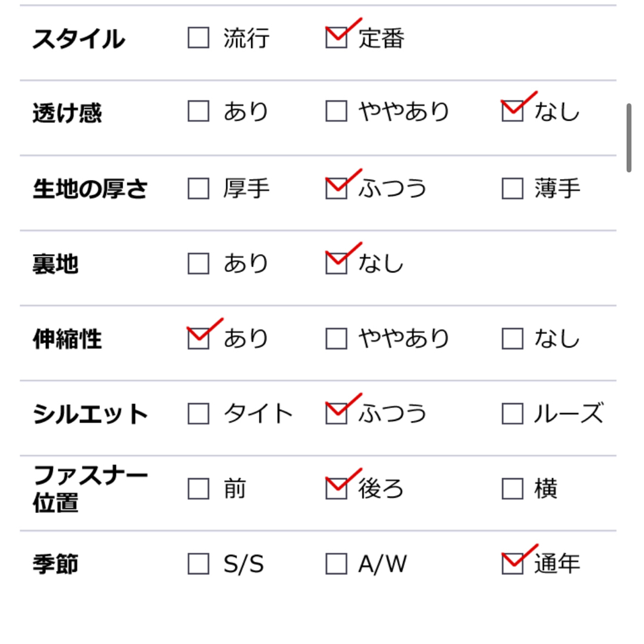Viewport: 644px width, 644px height.
Task: Tick the 厚手 fabric thickness checkbox
Action: click(199, 188)
